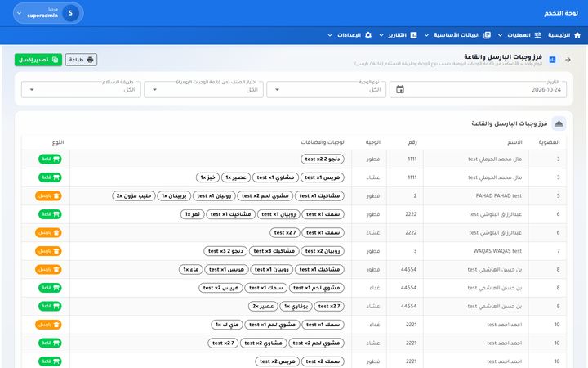Click the dish icon in the section header
The image size is (588, 368).
559,123
